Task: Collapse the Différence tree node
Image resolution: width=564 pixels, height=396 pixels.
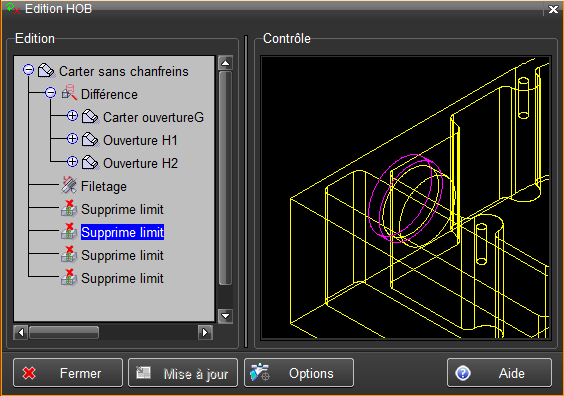Action: click(x=50, y=92)
